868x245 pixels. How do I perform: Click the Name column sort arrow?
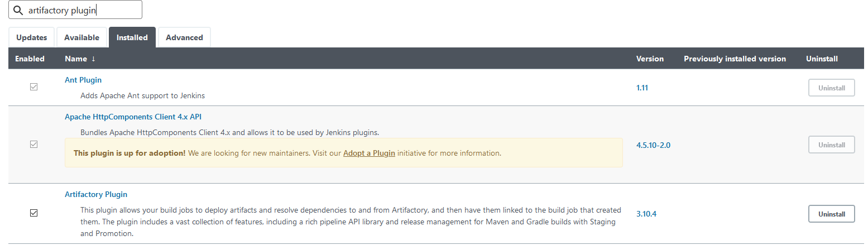tap(93, 59)
